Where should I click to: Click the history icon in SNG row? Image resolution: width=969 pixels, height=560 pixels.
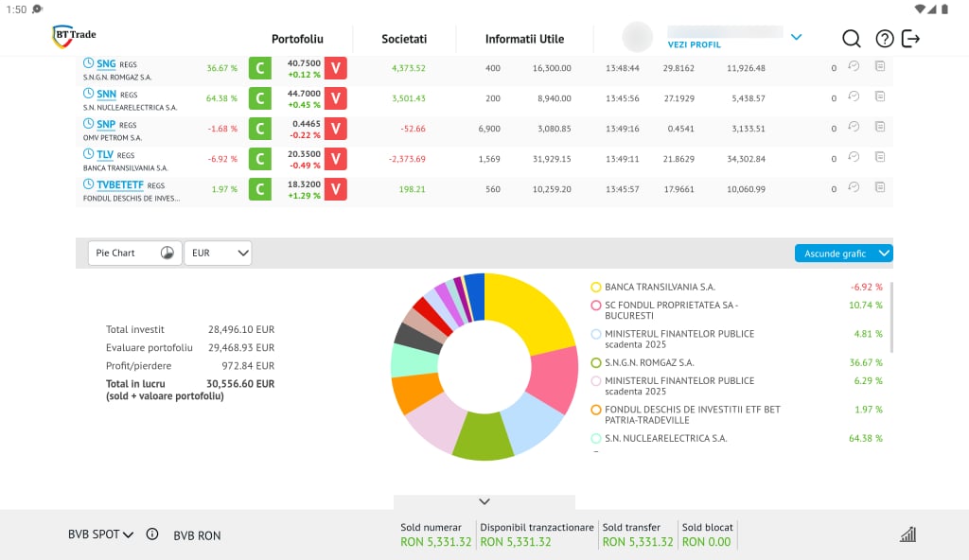click(x=854, y=66)
